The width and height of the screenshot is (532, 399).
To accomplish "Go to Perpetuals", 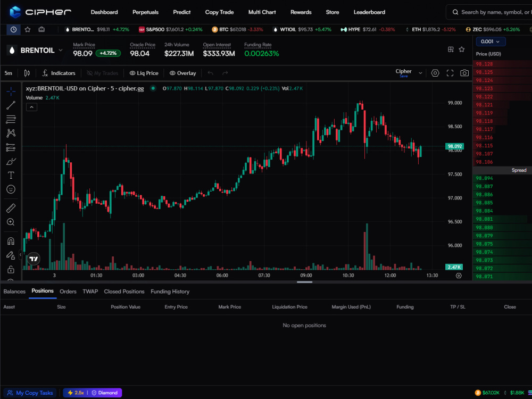I will 146,12.
